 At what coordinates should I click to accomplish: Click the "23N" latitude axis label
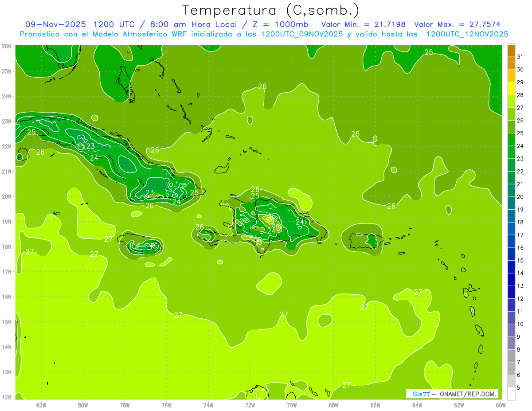(6, 121)
